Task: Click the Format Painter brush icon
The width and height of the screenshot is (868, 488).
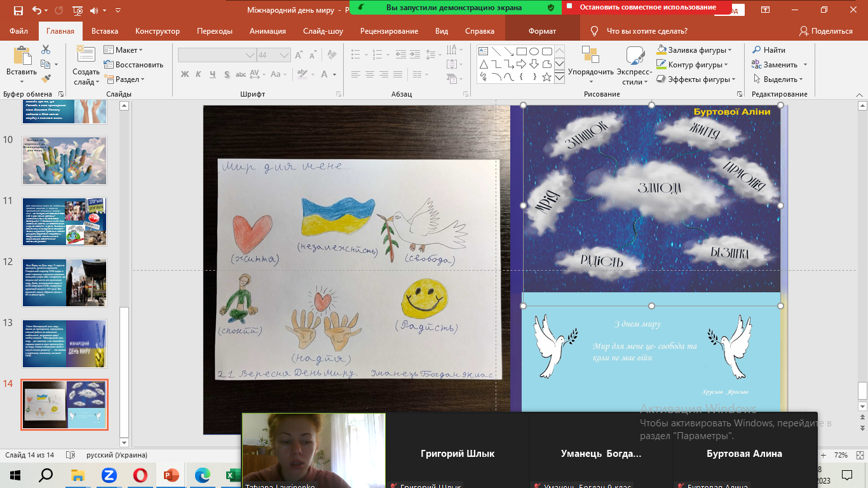Action: 46,79
